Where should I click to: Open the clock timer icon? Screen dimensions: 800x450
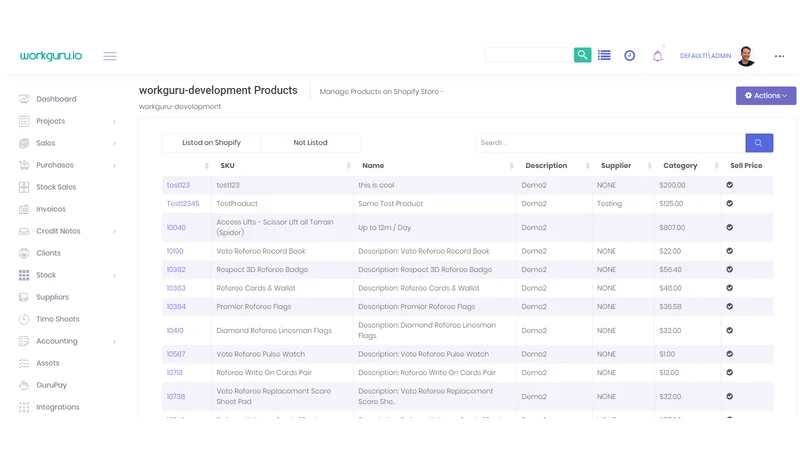point(630,56)
